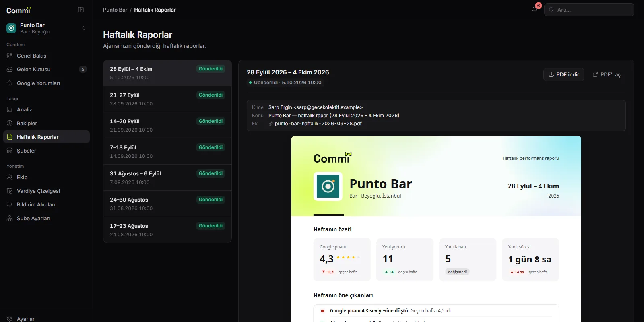The width and height of the screenshot is (644, 322).
Task: Click the Google puanı 4,3 card
Action: click(x=342, y=260)
